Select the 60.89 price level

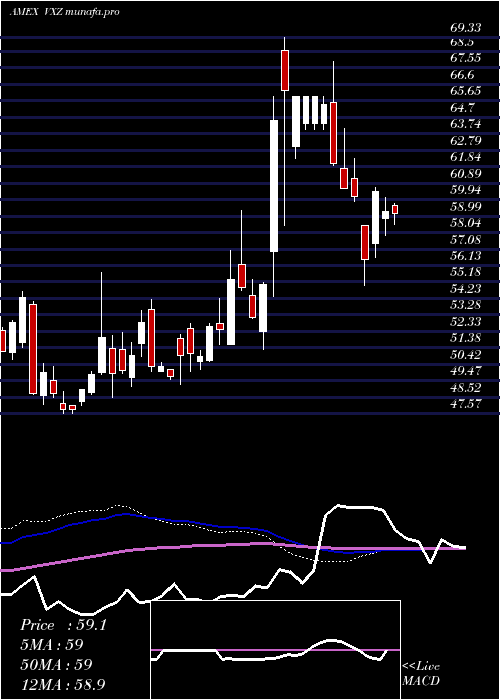(x=465, y=174)
